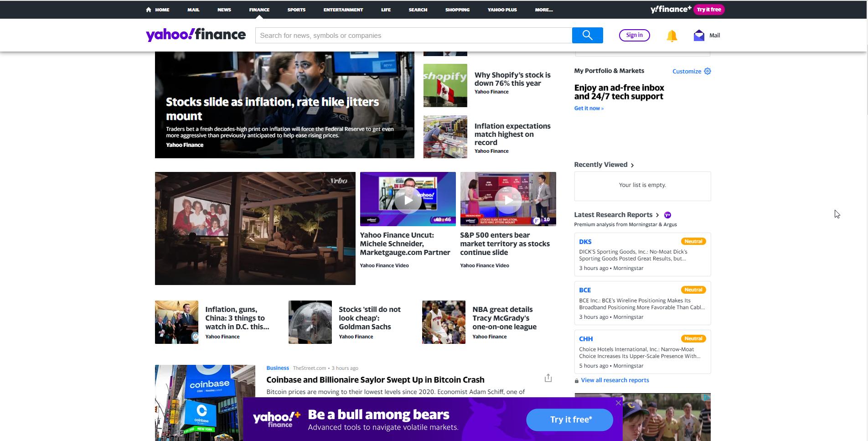868x441 pixels.
Task: Click the pink Try it free button
Action: (x=709, y=10)
